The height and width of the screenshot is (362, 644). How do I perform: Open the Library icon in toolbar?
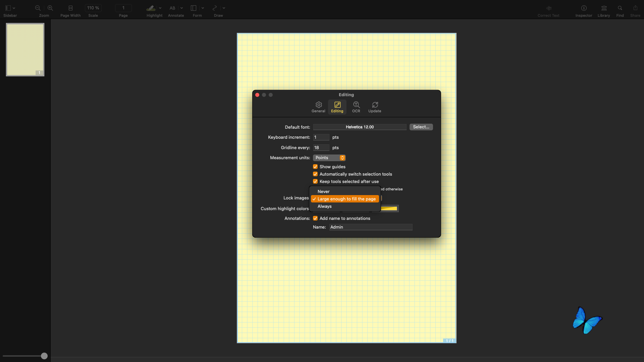pyautogui.click(x=604, y=8)
